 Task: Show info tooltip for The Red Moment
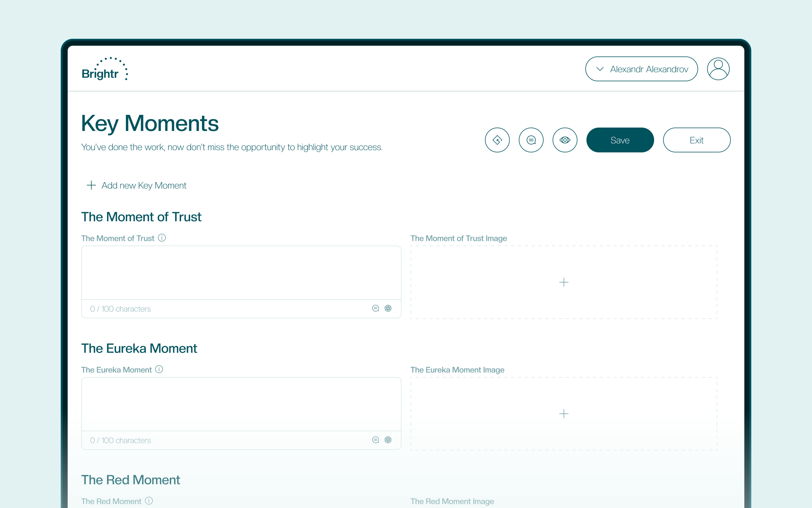coord(149,501)
